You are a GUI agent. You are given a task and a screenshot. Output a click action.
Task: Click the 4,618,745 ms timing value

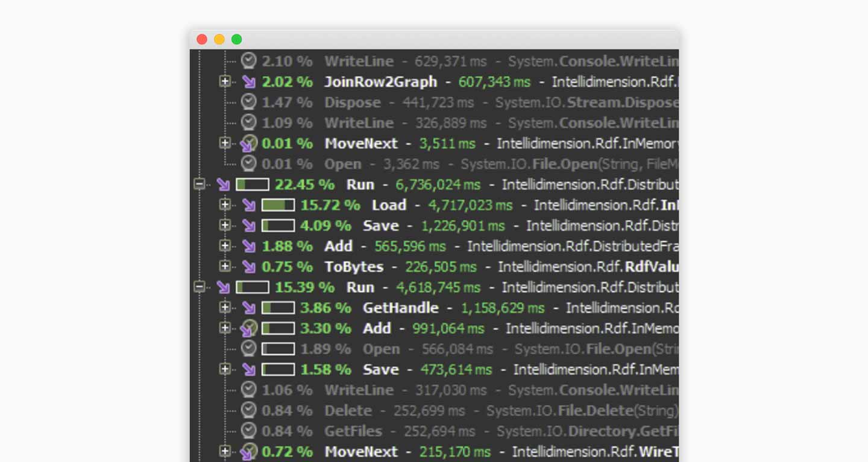[x=438, y=287]
